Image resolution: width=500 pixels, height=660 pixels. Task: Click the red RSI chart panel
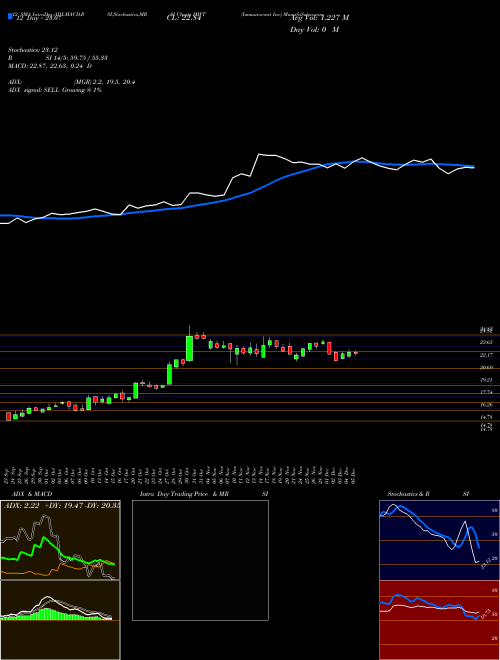click(x=439, y=620)
